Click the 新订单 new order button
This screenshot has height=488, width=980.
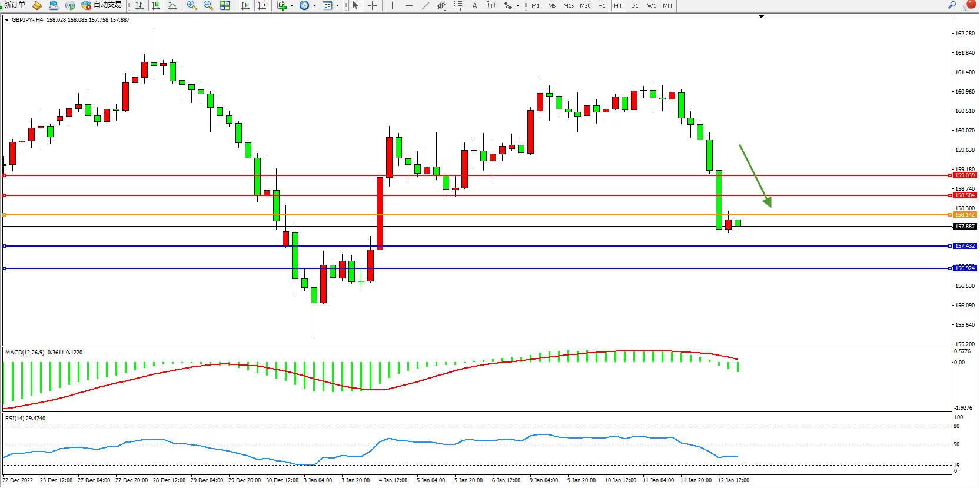pyautogui.click(x=14, y=5)
